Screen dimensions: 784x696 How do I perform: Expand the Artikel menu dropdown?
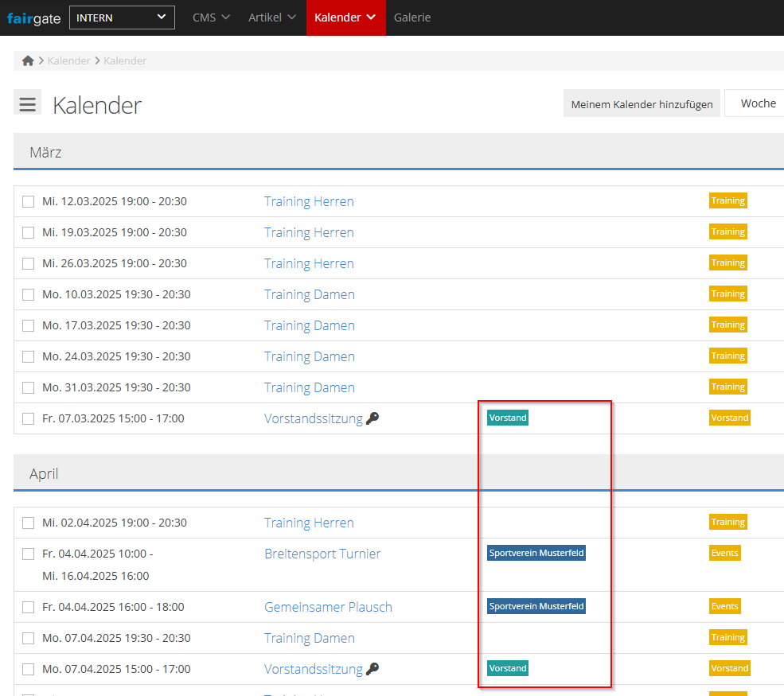point(271,17)
